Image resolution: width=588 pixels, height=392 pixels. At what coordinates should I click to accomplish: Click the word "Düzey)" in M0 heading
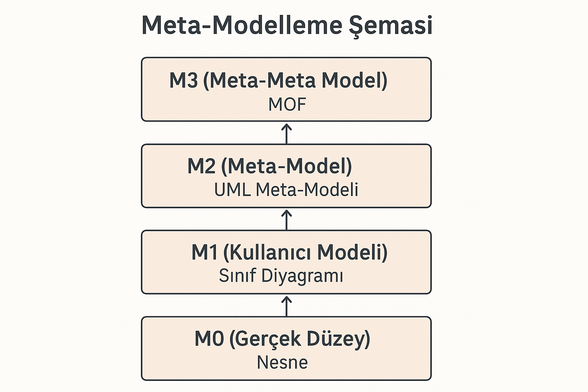click(338, 339)
